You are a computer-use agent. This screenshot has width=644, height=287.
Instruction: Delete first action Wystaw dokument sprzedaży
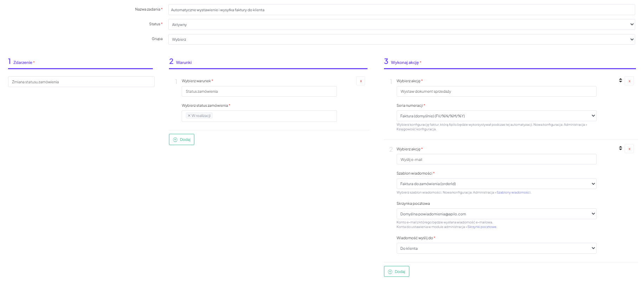pos(629,81)
